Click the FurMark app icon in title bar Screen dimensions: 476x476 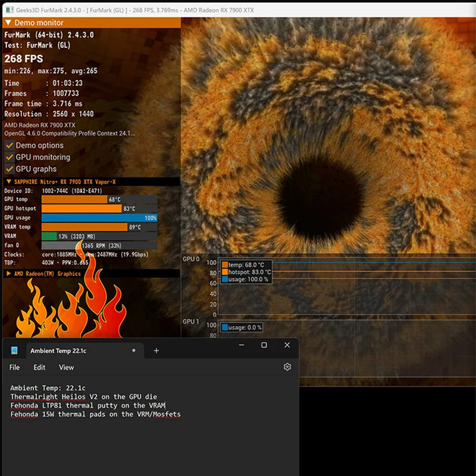9,8
